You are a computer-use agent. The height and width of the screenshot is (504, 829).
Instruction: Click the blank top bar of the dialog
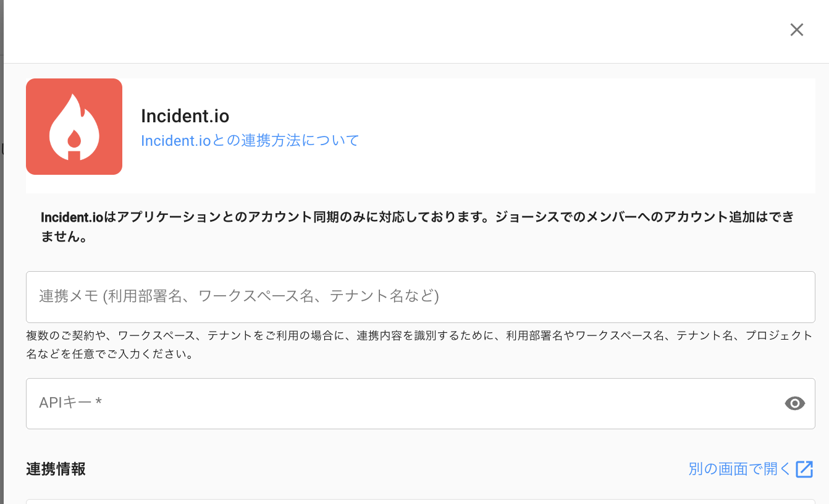coord(371,31)
